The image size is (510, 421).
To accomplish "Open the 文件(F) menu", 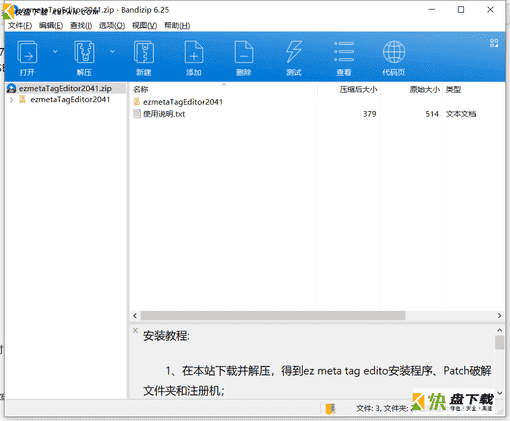I will (x=20, y=26).
